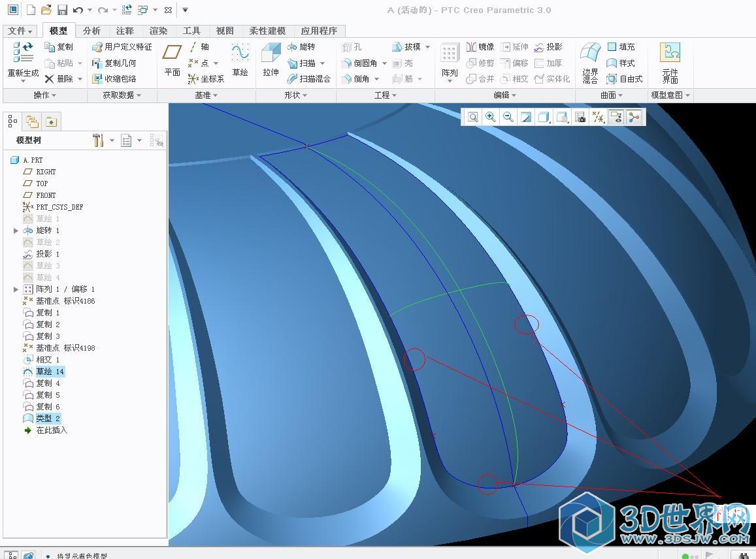Click the 旋转 (Revolve) tool in ribbon

pos(301,47)
